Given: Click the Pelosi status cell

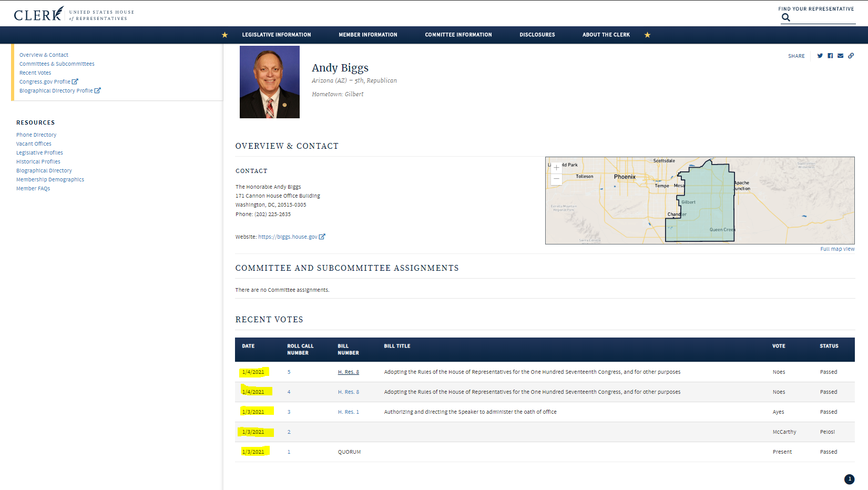Looking at the screenshot, I should [828, 432].
